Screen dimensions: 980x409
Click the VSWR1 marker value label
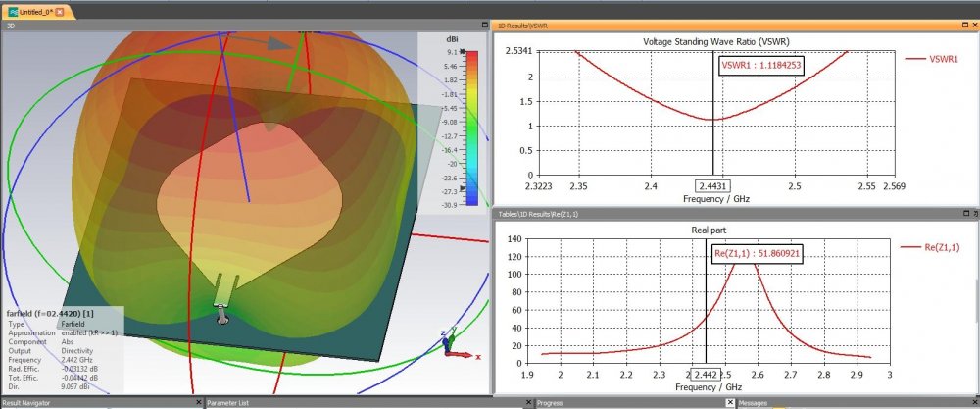[761, 64]
